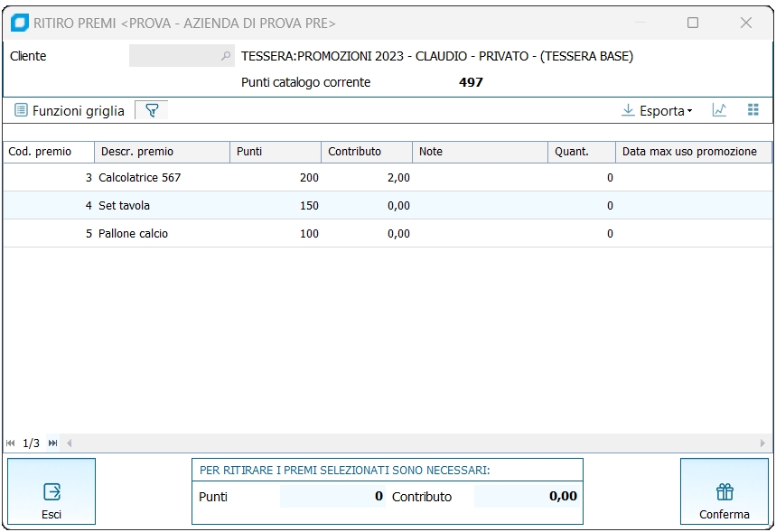Open the Esporta dropdown

click(657, 110)
